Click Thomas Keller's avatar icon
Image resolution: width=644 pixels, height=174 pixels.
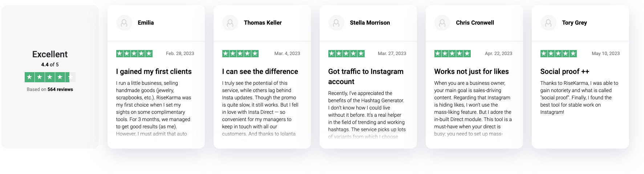230,23
